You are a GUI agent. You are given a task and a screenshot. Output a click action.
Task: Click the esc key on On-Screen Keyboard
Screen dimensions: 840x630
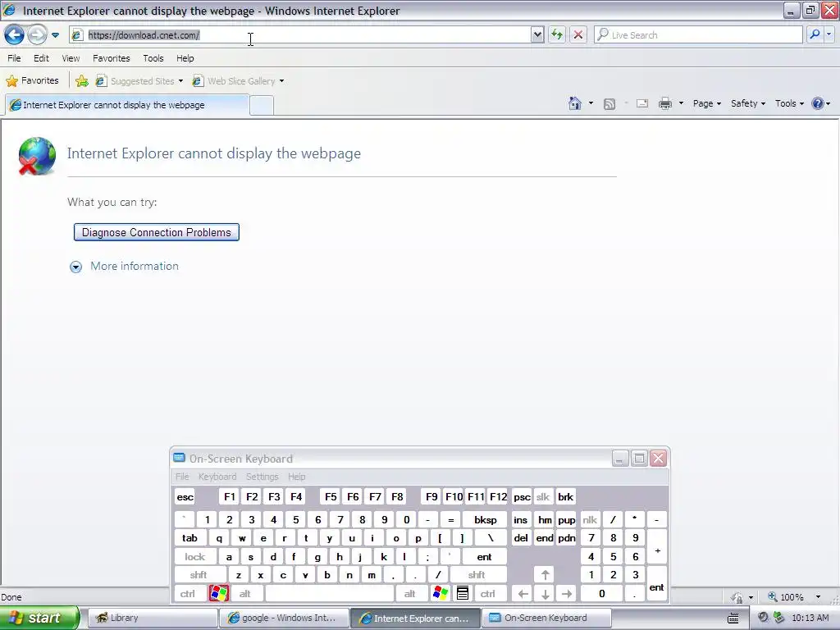[185, 497]
